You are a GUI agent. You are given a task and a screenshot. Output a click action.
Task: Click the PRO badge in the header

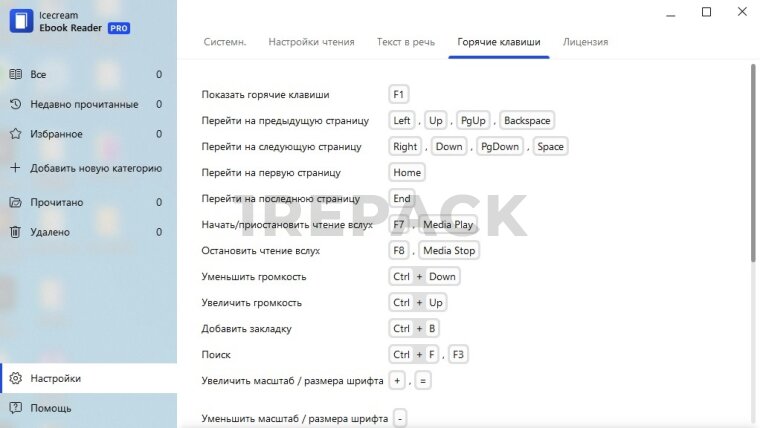point(118,28)
